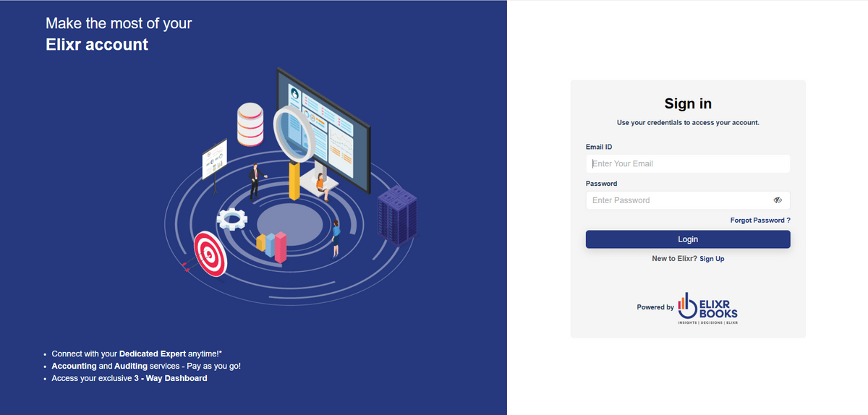Click the Email ID label

pos(599,147)
